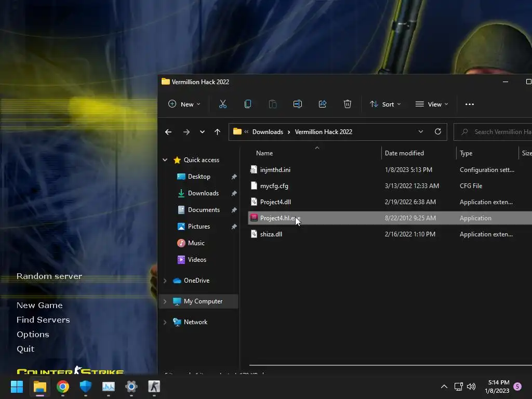Expand the OneDrive tree node
The width and height of the screenshot is (532, 399).
coord(165,281)
